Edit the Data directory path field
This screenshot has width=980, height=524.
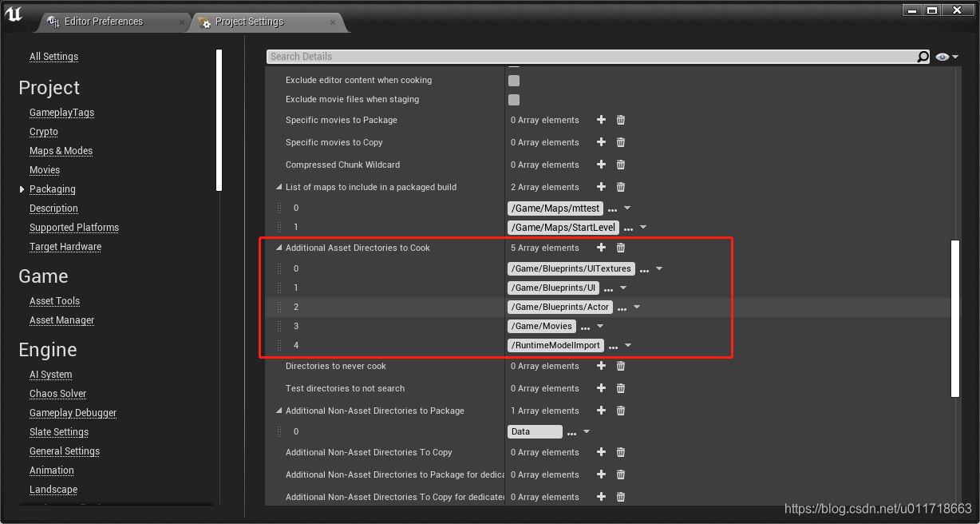(x=535, y=431)
